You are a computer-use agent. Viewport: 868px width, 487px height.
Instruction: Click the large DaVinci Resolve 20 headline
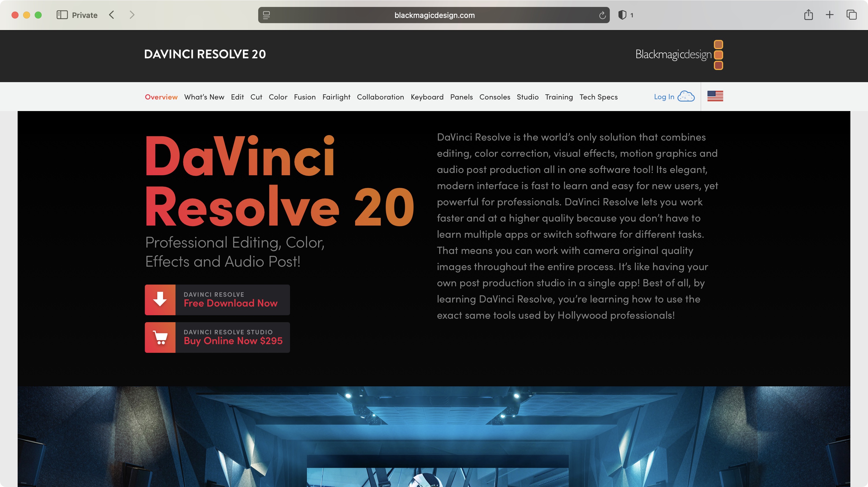(280, 181)
